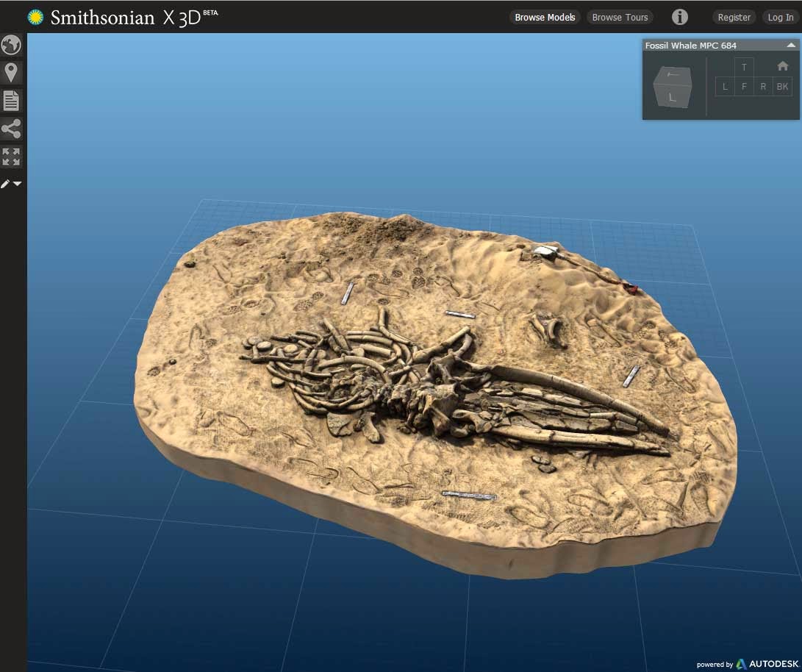Click the Smithsonian sunburst logo
802x672 pixels.
tap(35, 17)
